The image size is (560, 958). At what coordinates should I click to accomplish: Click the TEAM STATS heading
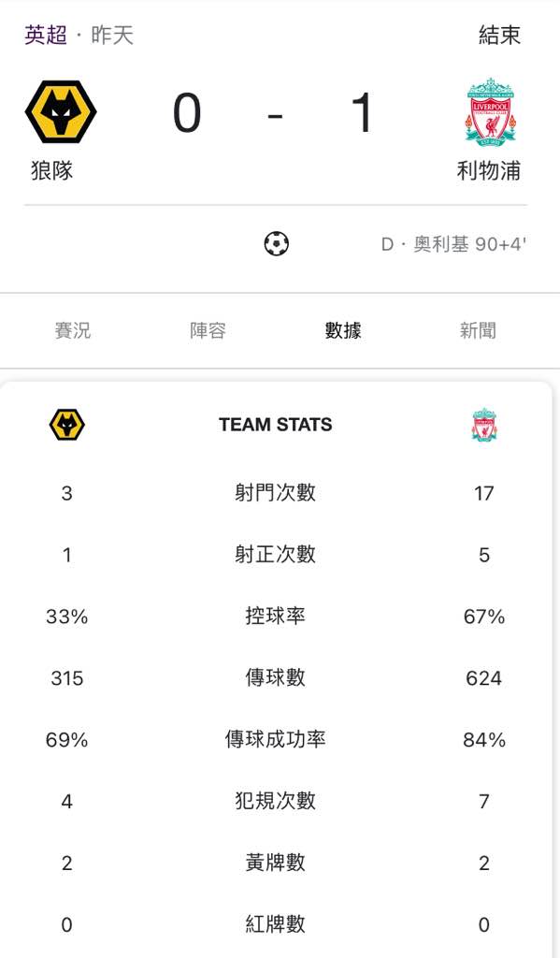(x=276, y=425)
